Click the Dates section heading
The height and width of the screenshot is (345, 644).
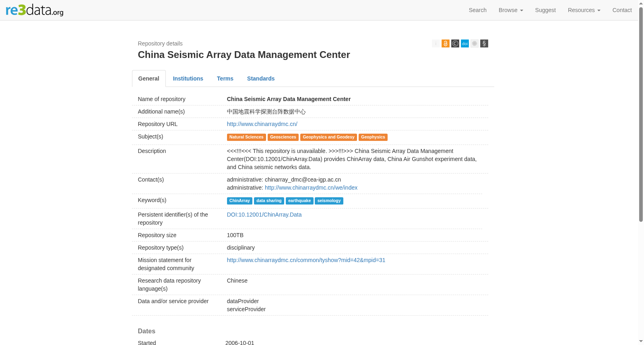point(147,331)
